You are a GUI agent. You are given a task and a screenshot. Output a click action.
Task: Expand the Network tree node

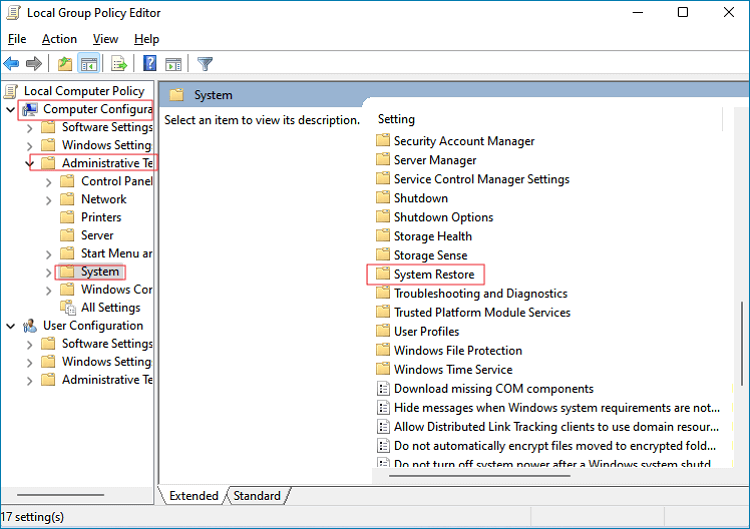coord(48,200)
